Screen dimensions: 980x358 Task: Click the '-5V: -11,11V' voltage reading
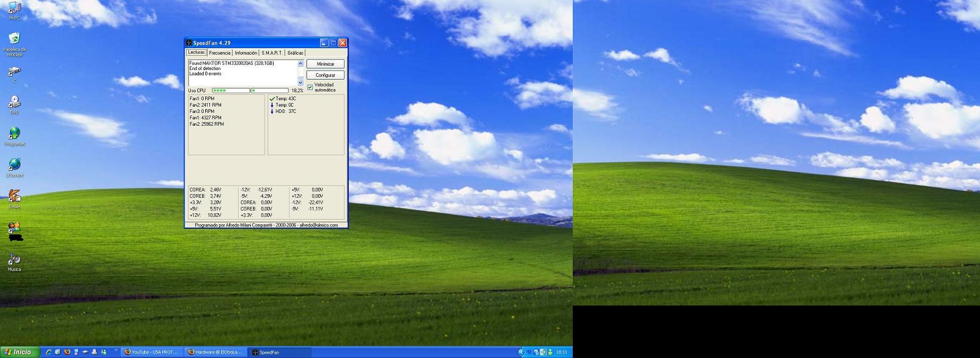(x=308, y=208)
